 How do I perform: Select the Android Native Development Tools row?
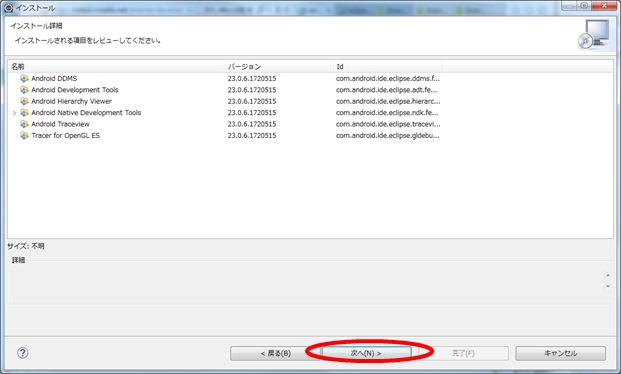click(x=310, y=113)
